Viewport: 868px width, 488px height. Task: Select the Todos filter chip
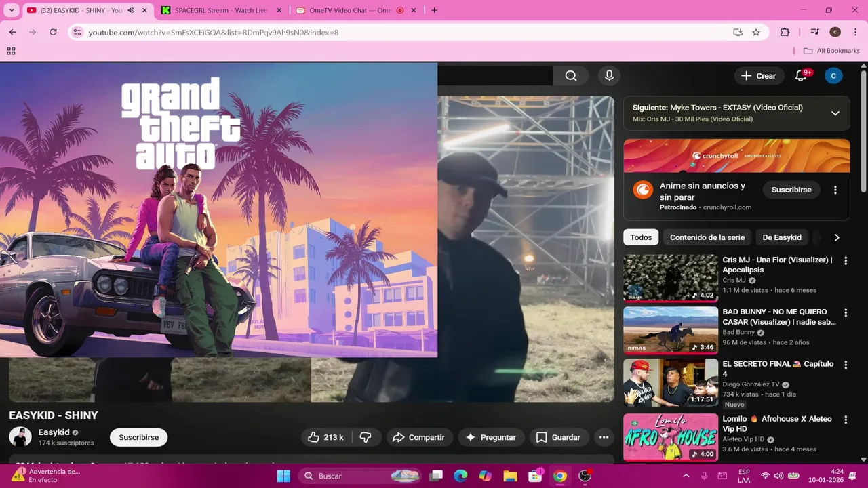pyautogui.click(x=641, y=237)
